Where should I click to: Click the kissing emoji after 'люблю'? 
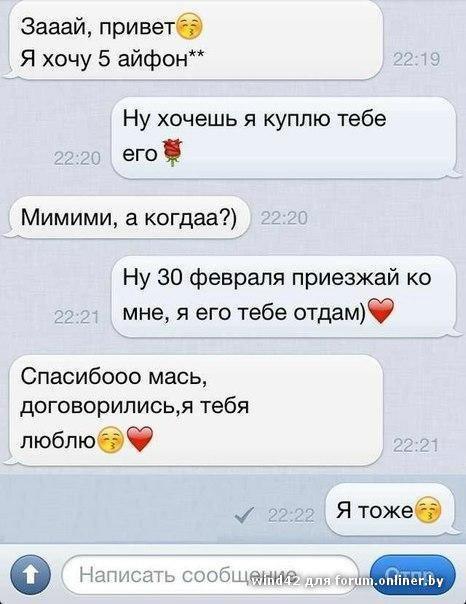pyautogui.click(x=111, y=440)
